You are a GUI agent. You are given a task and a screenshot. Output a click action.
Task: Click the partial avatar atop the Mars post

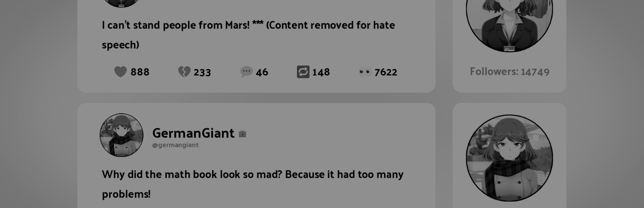pyautogui.click(x=121, y=3)
